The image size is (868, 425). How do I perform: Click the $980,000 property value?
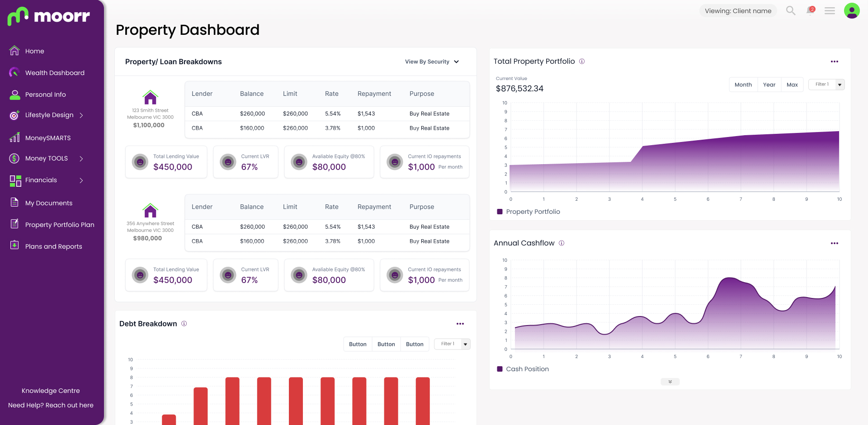[147, 238]
